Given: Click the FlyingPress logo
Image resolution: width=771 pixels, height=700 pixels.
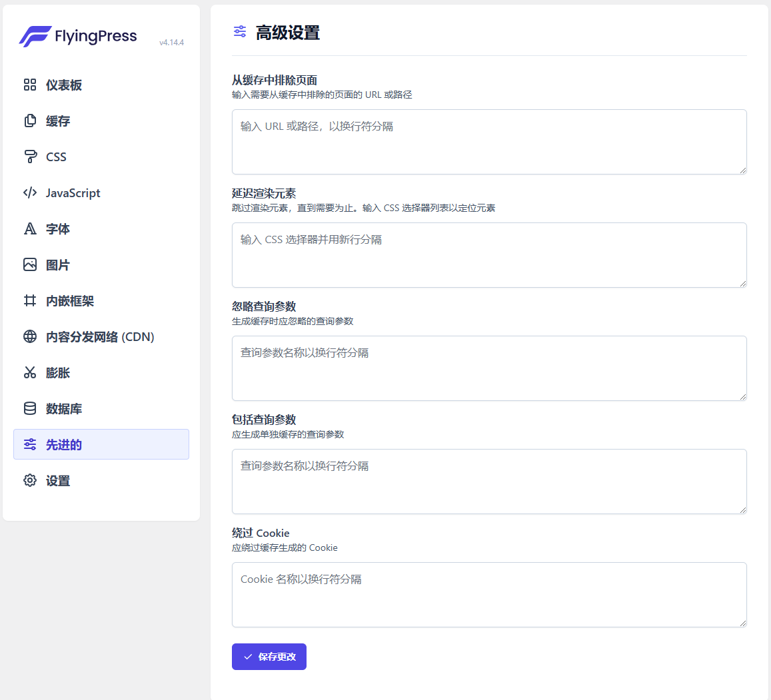Looking at the screenshot, I should click(78, 36).
